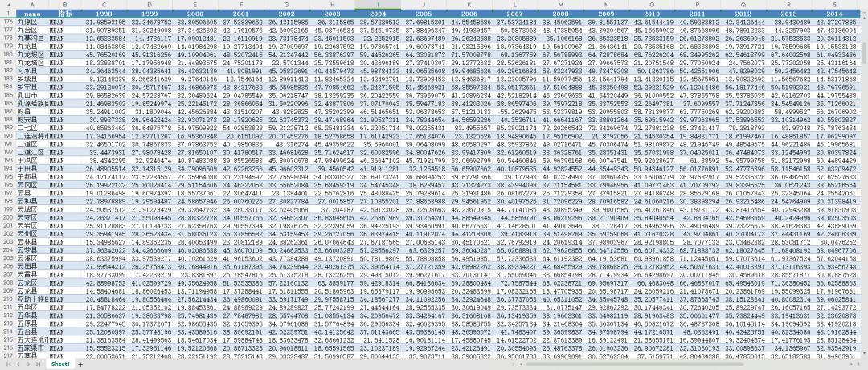
Task: Select cell '习水县' in column A
Action: pos(32,71)
